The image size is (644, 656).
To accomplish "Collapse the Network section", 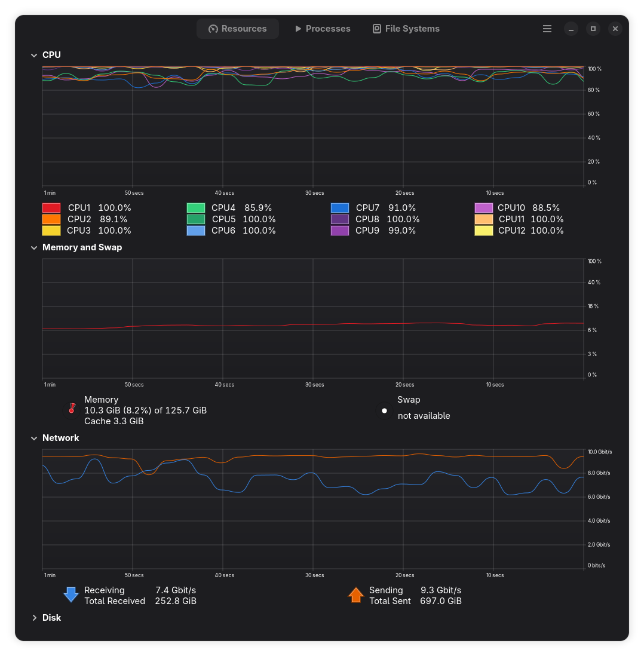I will [x=34, y=438].
